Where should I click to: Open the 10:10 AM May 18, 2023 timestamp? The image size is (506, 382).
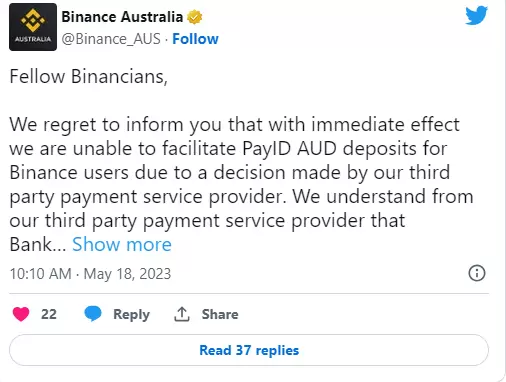90,274
